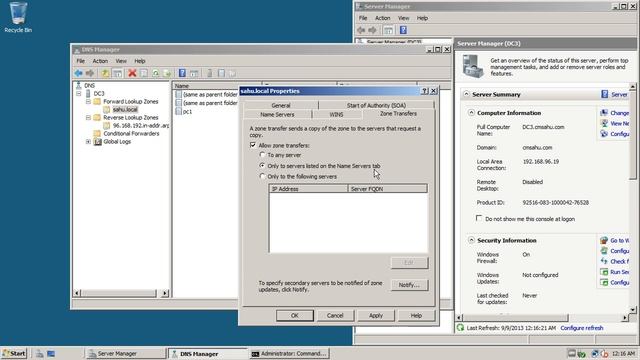Viewport: 640px width, 360px height.
Task: Click sahu.local zone folder icon in tree
Action: click(x=107, y=109)
